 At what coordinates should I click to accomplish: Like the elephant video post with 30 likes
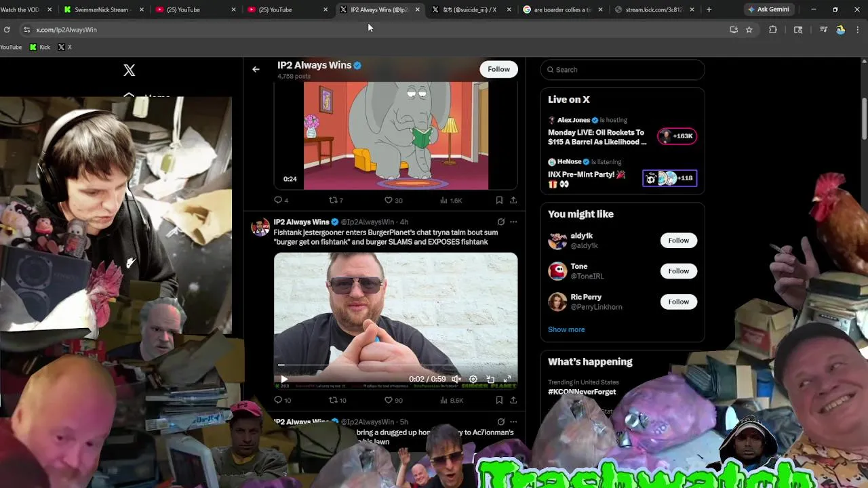tap(393, 200)
